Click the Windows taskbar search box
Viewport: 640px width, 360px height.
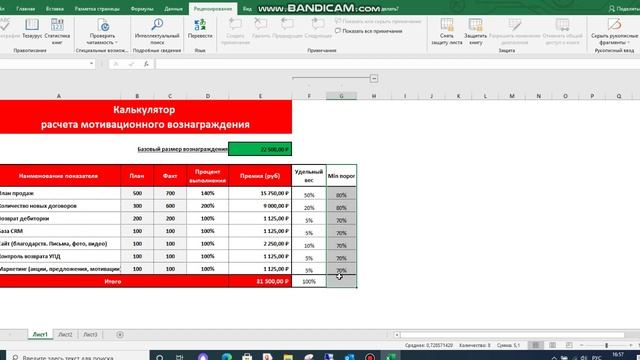78,356
